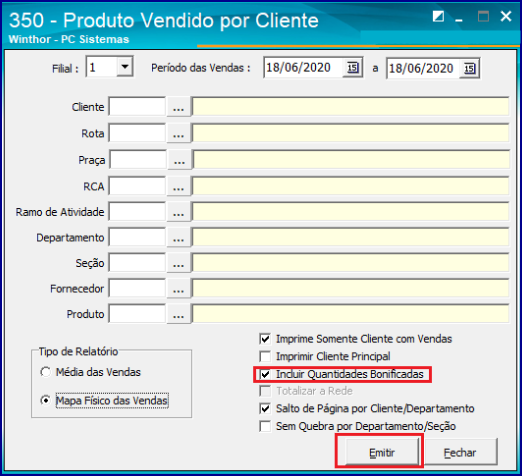This screenshot has width=522, height=476.
Task: Select Mapa Físico das Vendas option
Action: (x=45, y=400)
